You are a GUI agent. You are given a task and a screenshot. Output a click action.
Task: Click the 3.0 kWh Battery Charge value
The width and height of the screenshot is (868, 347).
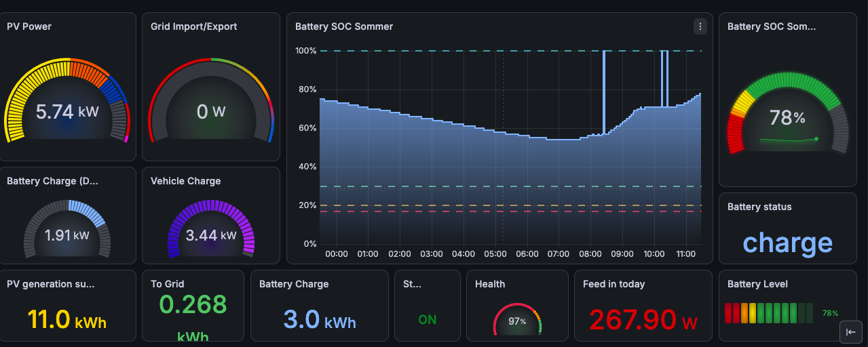pos(319,320)
